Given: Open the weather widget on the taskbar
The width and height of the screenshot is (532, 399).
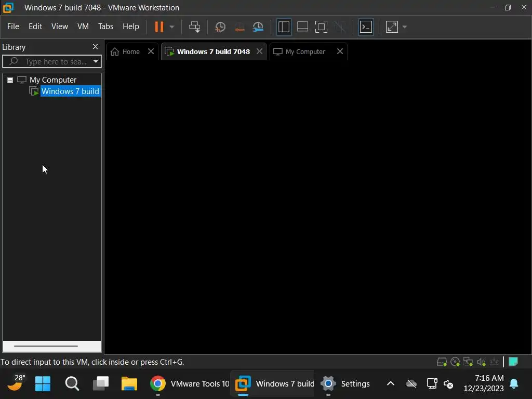Looking at the screenshot, I should coord(16,383).
